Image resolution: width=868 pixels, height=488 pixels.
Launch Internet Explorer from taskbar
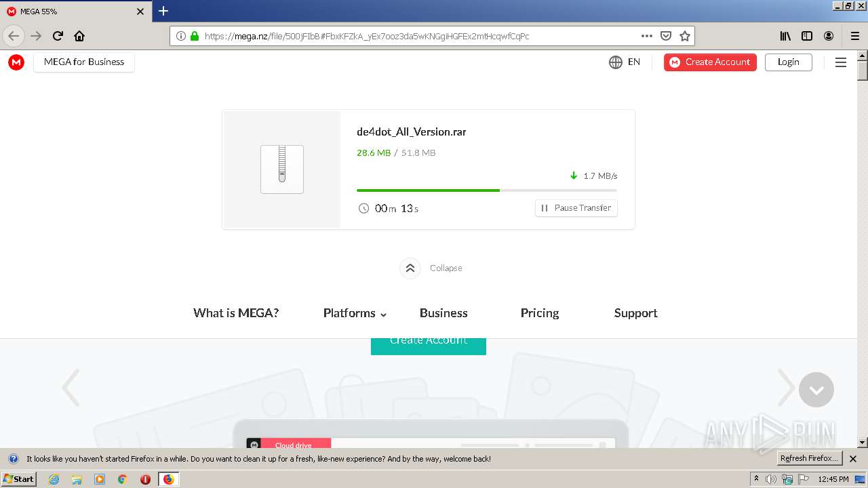(54, 479)
